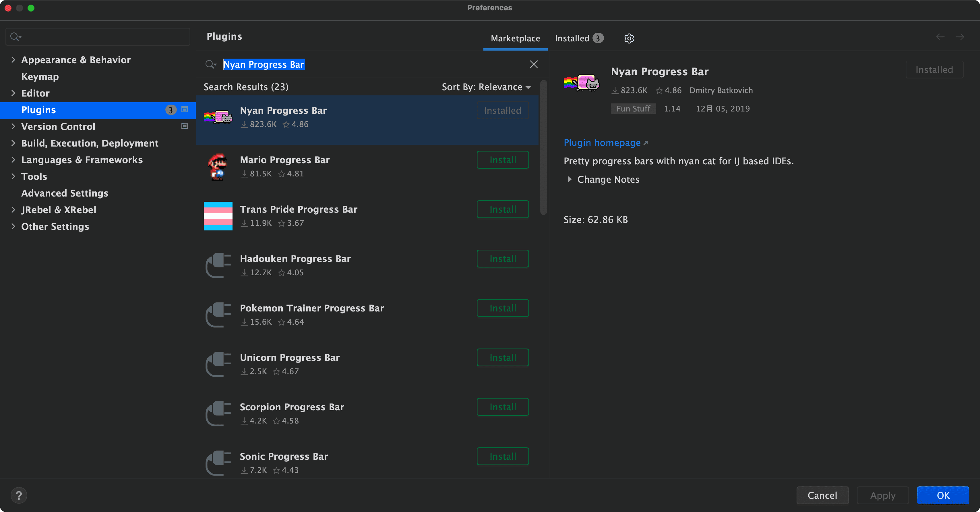Screen dimensions: 980x512
Task: Open the help question mark button
Action: (x=19, y=495)
